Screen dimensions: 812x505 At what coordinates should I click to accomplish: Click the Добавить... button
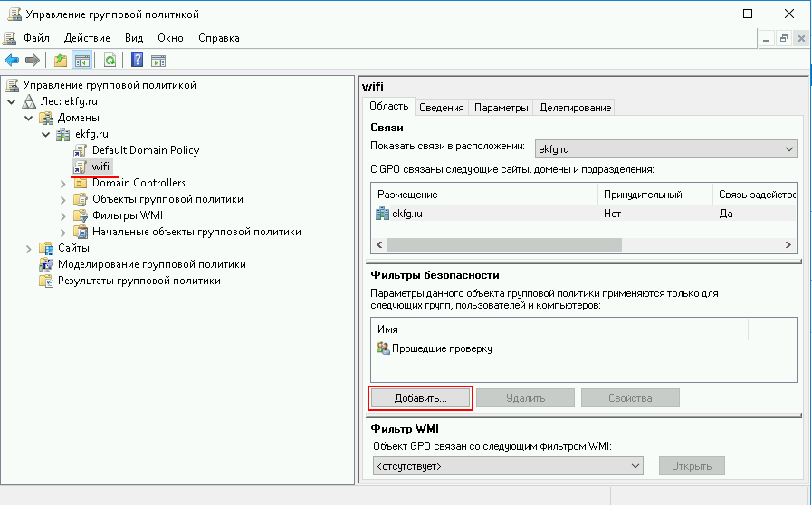tap(421, 398)
